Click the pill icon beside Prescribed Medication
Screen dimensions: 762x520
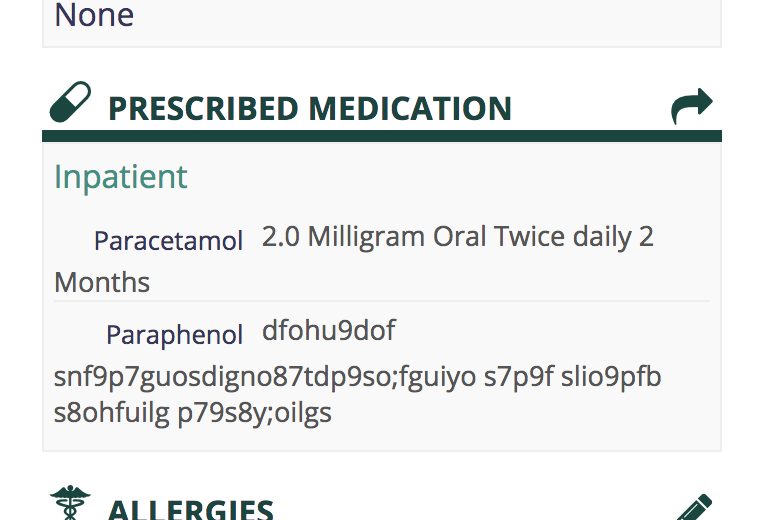pyautogui.click(x=70, y=102)
